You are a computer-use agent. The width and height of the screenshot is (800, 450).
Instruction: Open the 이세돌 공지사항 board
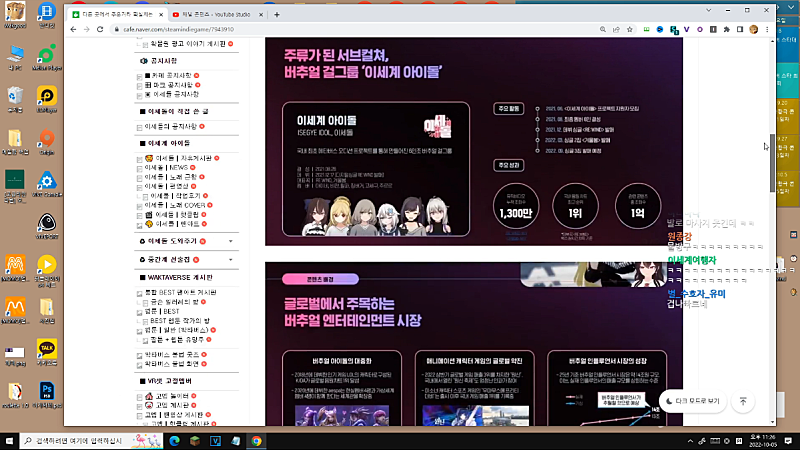pos(172,94)
